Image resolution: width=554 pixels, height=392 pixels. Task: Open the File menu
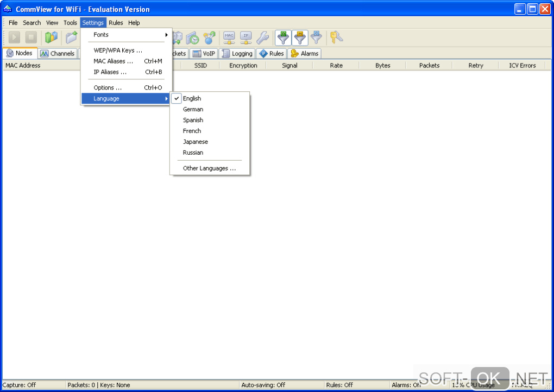(x=13, y=23)
